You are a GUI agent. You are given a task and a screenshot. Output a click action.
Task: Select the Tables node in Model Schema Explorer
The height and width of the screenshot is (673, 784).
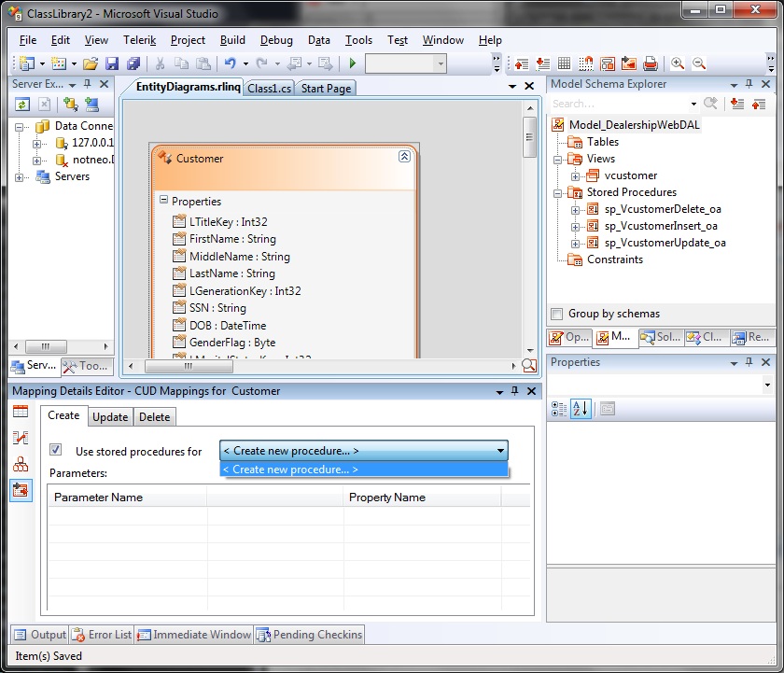click(x=603, y=142)
